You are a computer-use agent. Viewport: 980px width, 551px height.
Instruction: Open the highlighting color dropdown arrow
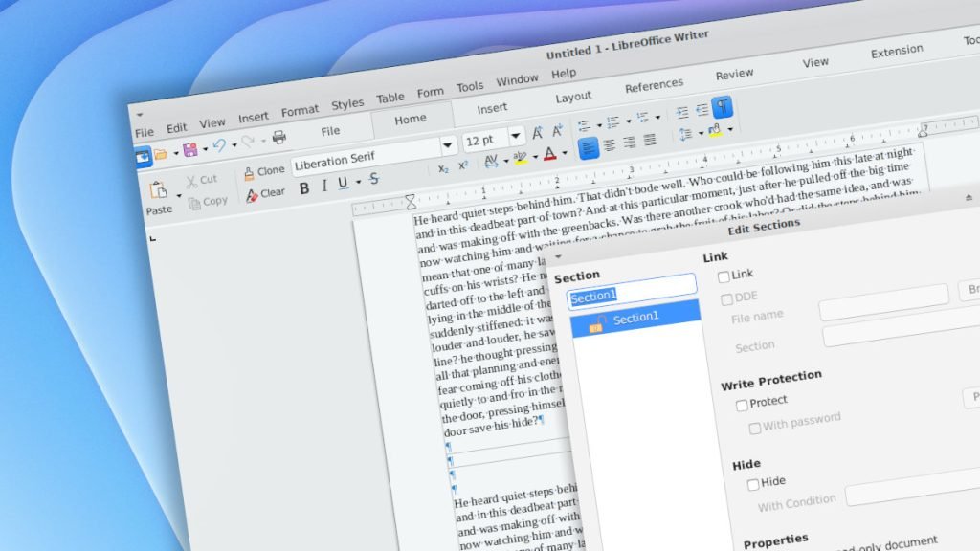pos(535,156)
